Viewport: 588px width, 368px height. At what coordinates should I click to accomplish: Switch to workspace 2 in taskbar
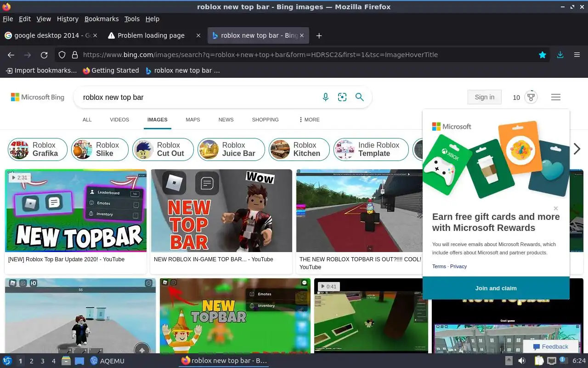tap(31, 361)
